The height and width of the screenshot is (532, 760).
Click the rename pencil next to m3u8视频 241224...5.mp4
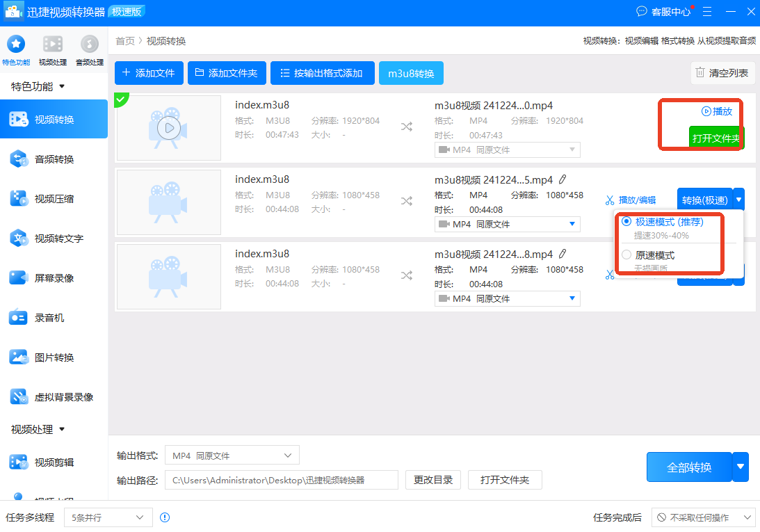pos(563,179)
